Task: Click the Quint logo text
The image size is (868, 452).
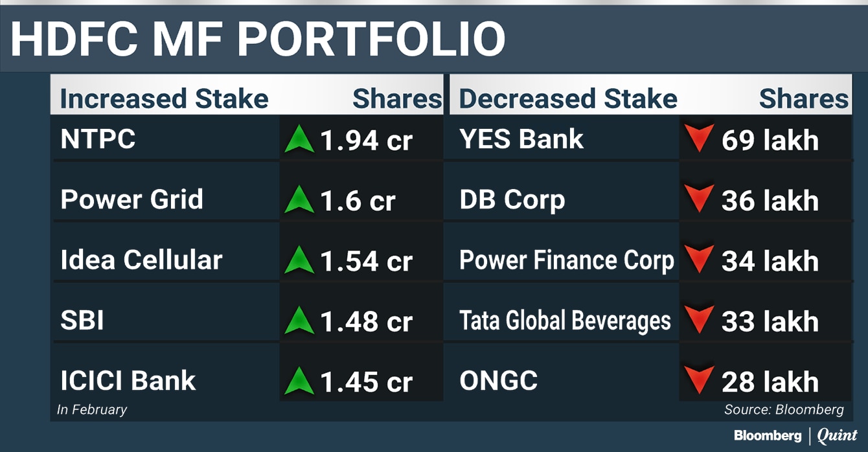Action: tap(838, 436)
